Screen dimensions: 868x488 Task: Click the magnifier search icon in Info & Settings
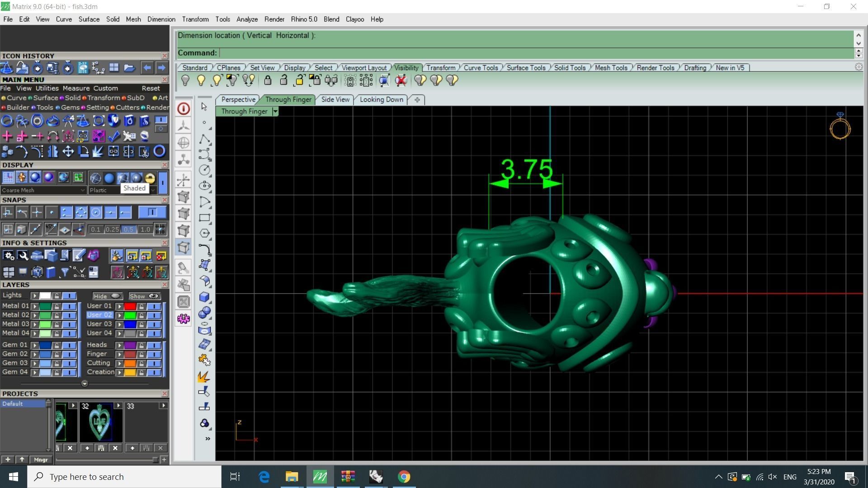22,256
